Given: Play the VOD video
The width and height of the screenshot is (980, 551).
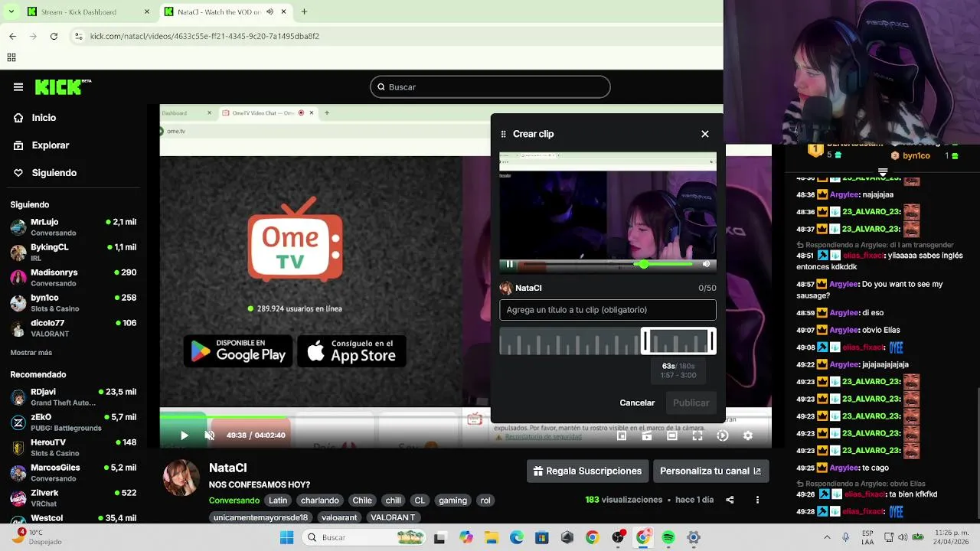Looking at the screenshot, I should click(184, 435).
